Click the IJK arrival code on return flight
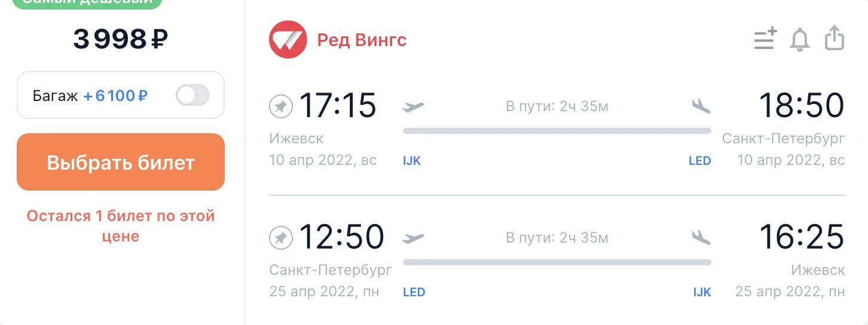 [x=702, y=292]
